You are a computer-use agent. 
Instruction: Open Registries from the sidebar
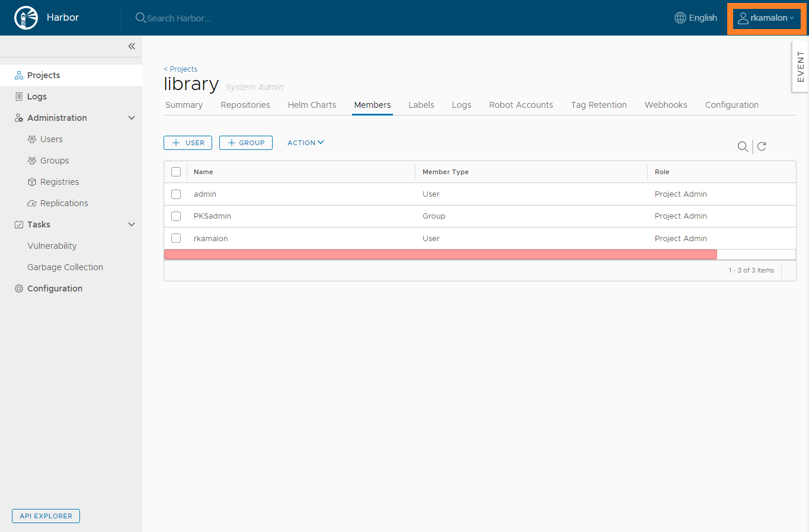59,182
